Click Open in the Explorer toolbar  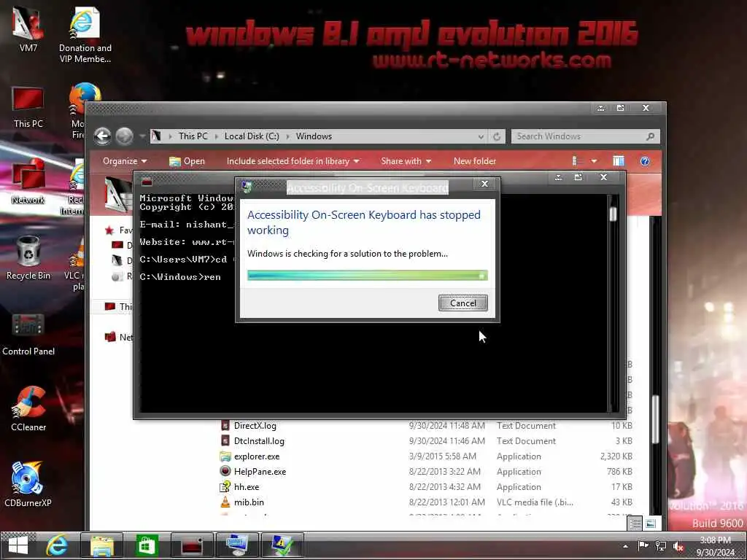pos(187,161)
